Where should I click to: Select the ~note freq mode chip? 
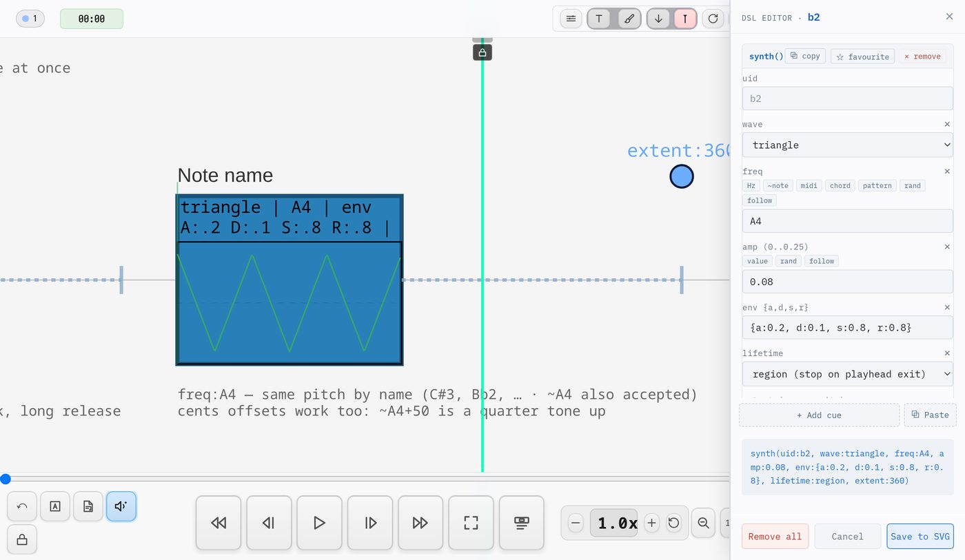pos(778,185)
